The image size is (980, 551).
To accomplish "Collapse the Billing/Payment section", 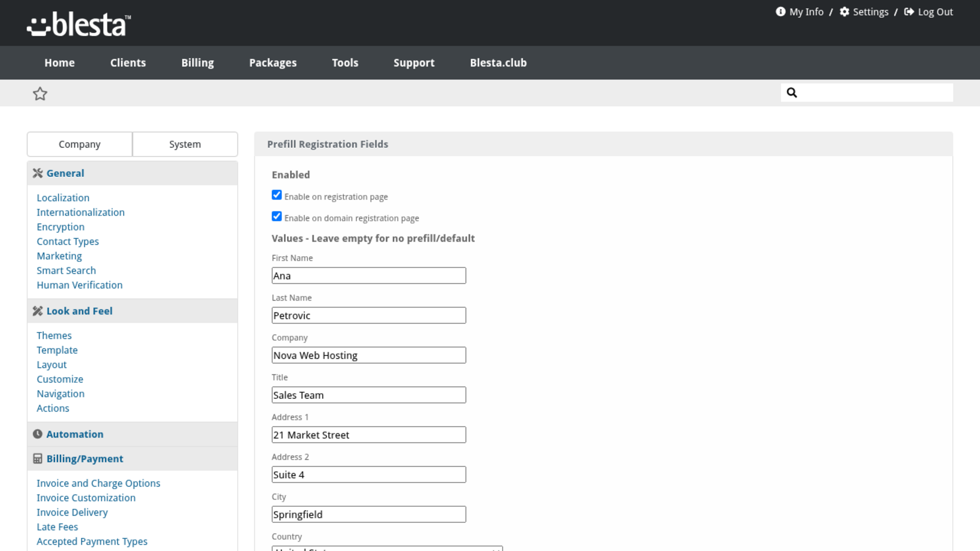I will click(132, 459).
